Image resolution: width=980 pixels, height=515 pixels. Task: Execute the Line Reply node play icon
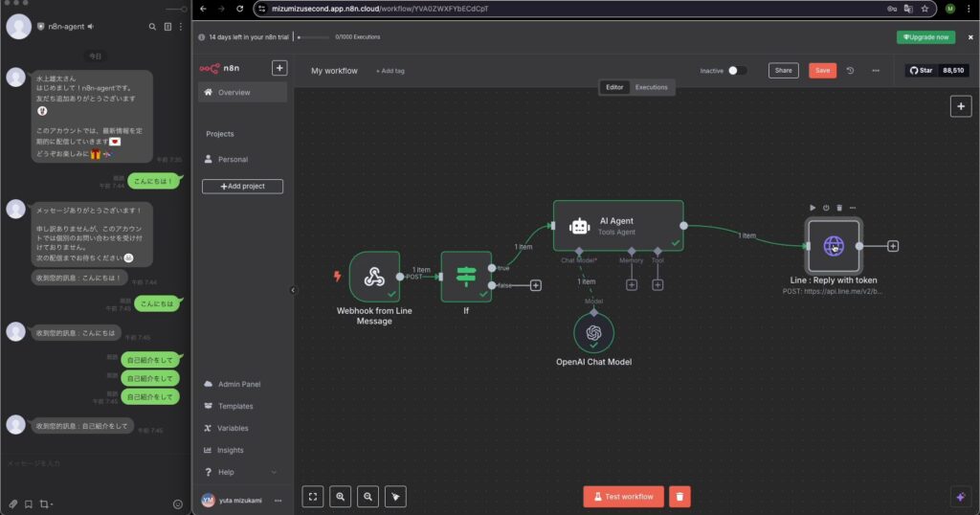(813, 208)
